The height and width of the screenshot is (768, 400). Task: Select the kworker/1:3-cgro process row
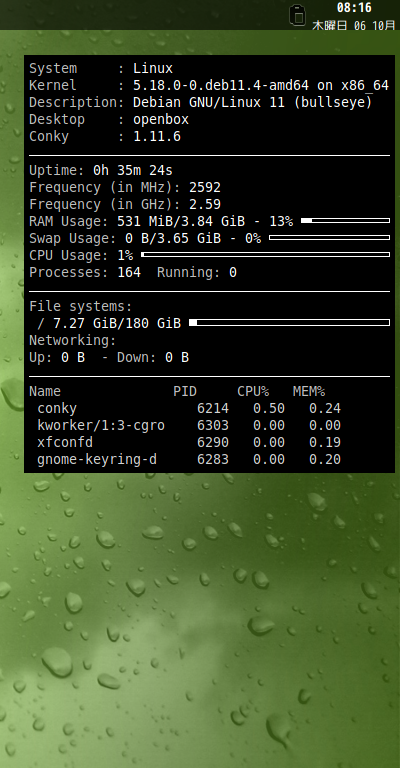(189, 426)
